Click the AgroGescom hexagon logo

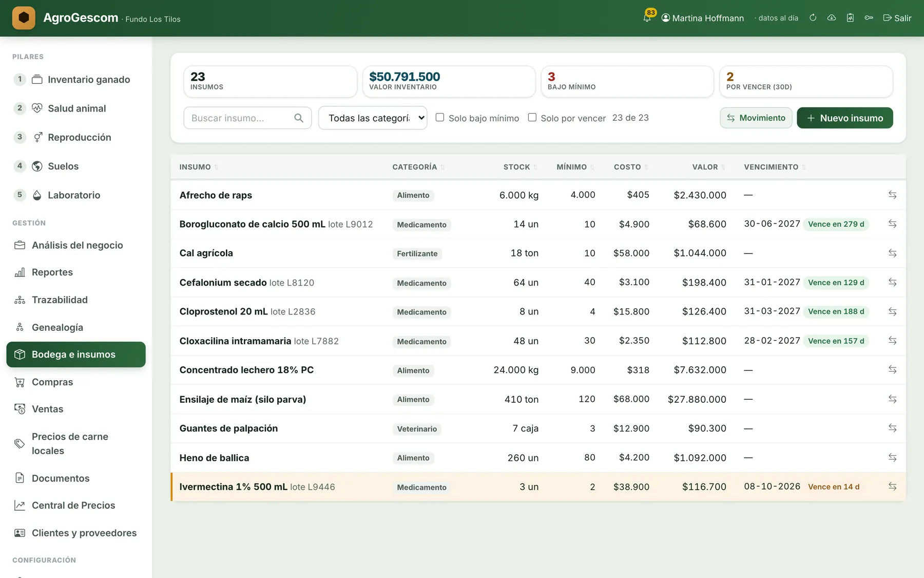click(x=24, y=18)
